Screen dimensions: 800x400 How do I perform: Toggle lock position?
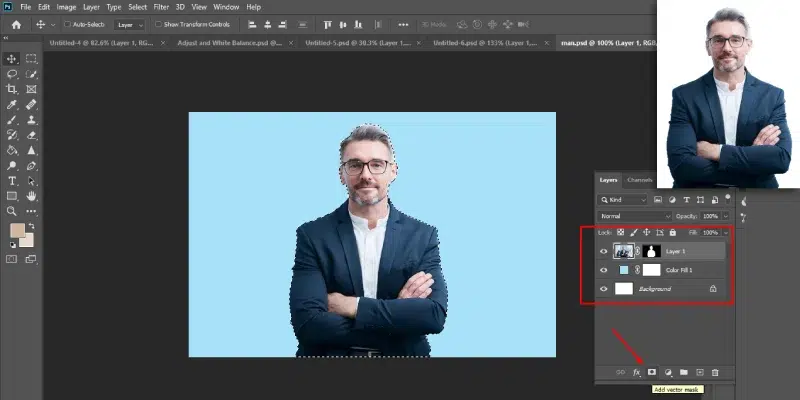pos(646,232)
